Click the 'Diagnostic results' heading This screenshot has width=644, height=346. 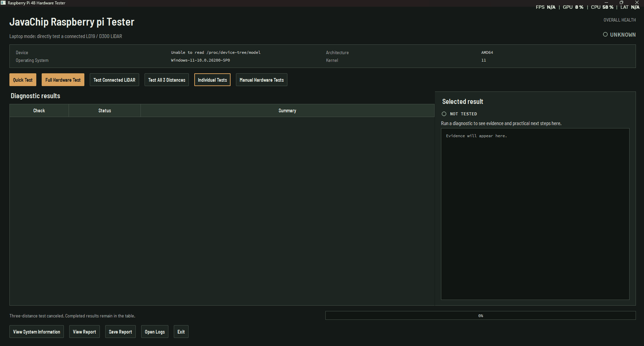coord(35,96)
